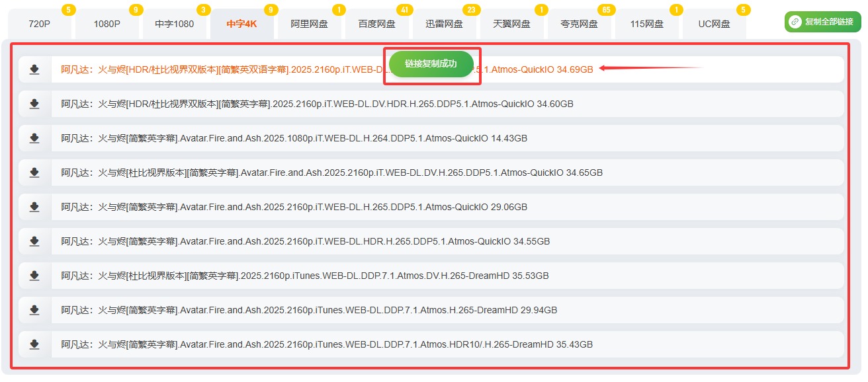The height and width of the screenshot is (382, 868).
Task: Open the 1080P tab
Action: 107,24
